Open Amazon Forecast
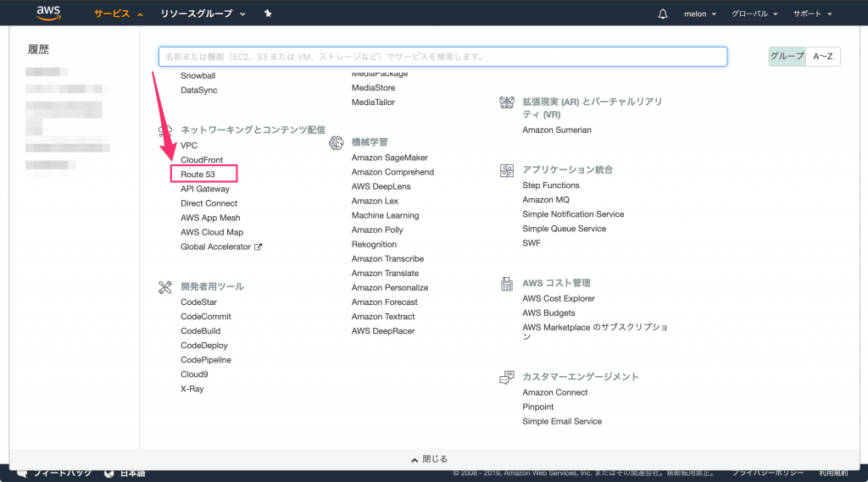The height and width of the screenshot is (482, 868). click(385, 302)
